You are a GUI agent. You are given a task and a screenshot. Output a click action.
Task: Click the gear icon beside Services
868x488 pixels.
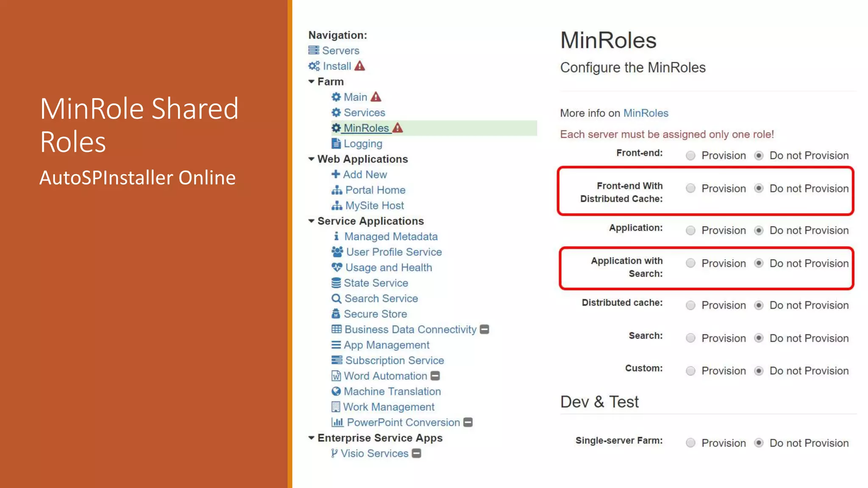336,112
